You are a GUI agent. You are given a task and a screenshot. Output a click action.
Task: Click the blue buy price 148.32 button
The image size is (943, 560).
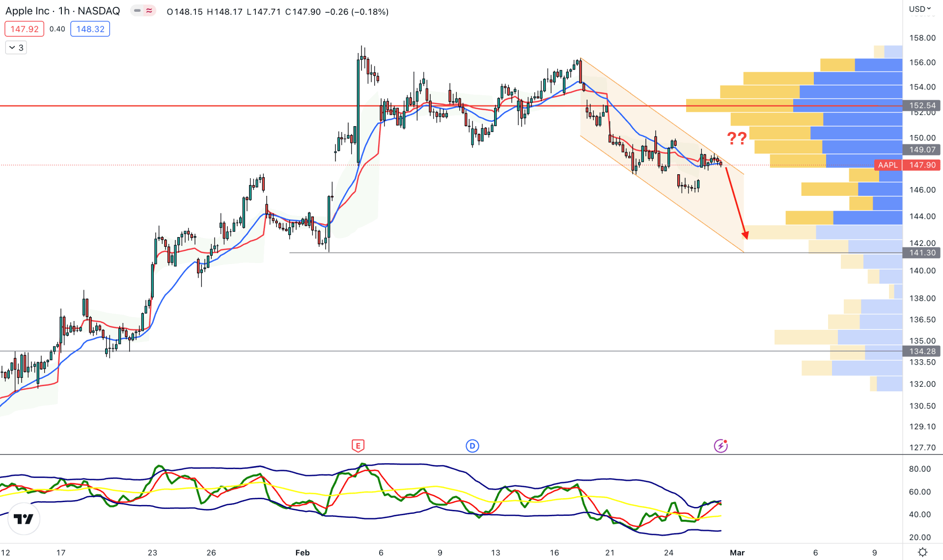pyautogui.click(x=90, y=29)
